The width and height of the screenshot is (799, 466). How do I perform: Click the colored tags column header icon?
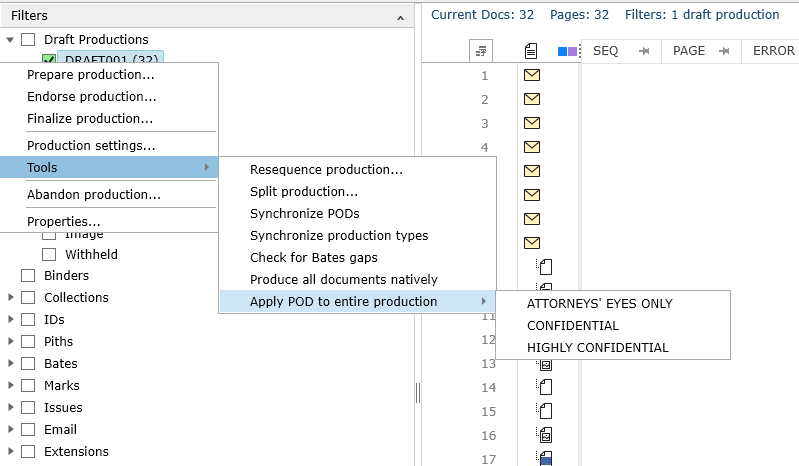567,51
